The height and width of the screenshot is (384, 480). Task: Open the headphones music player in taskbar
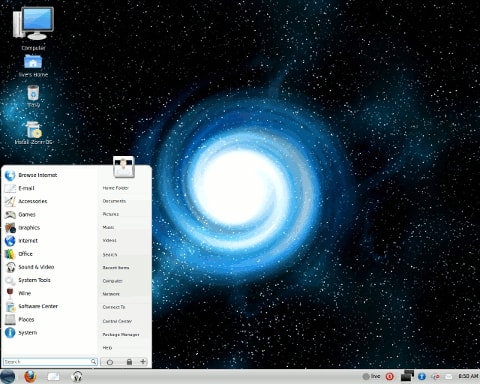(77, 376)
